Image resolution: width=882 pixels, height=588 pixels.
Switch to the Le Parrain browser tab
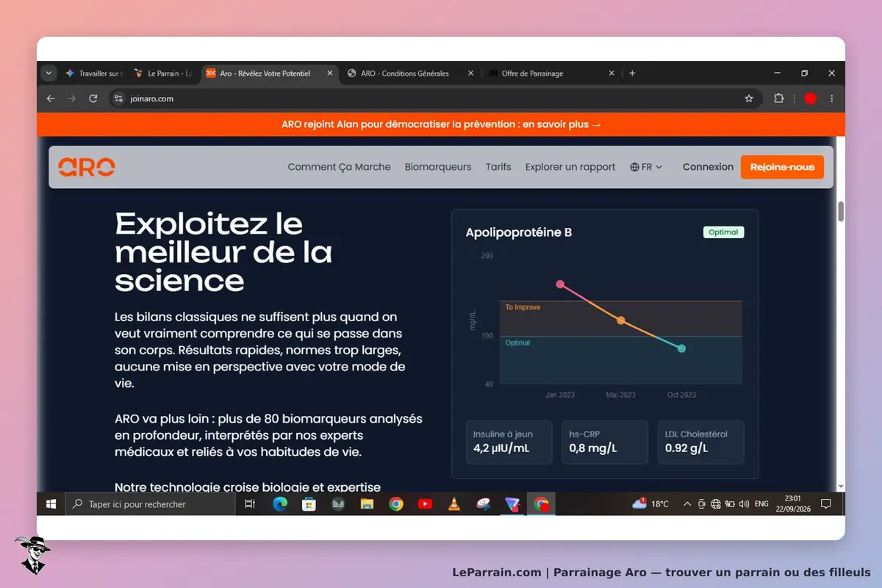(x=162, y=73)
